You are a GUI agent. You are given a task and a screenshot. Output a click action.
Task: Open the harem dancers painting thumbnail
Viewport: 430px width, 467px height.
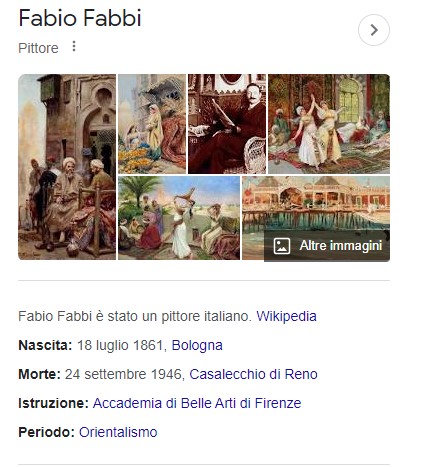click(329, 124)
